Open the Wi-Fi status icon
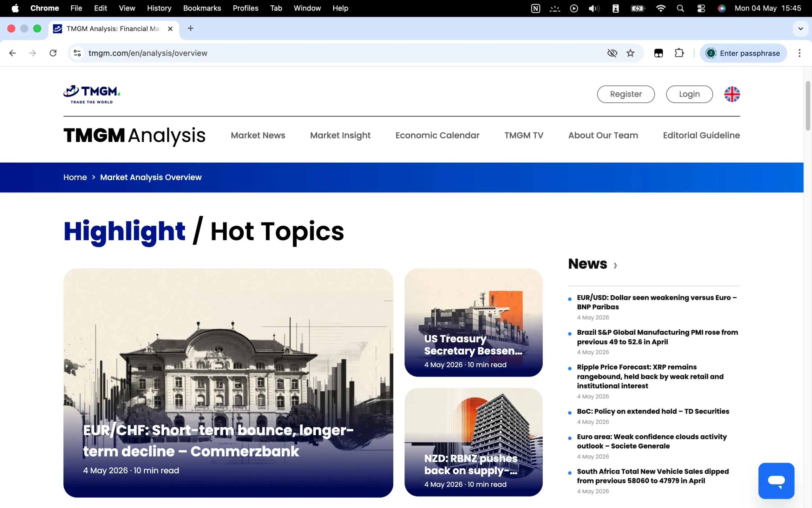The width and height of the screenshot is (812, 508). 660,8
